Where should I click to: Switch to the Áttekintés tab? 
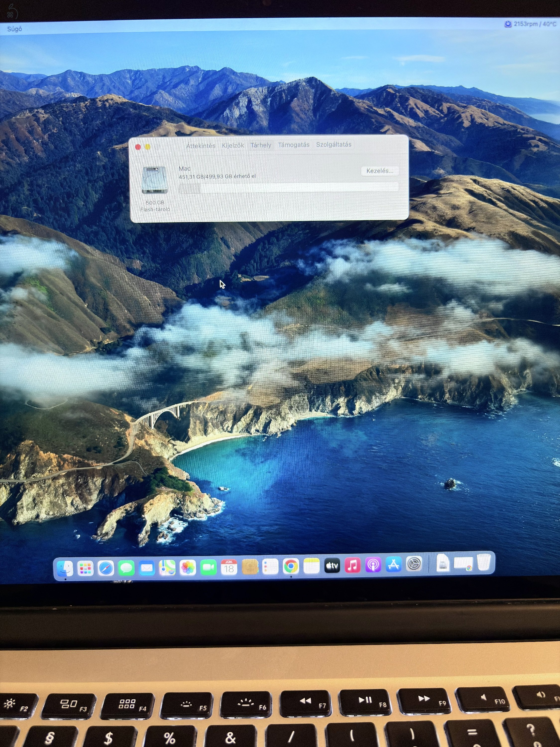[201, 146]
